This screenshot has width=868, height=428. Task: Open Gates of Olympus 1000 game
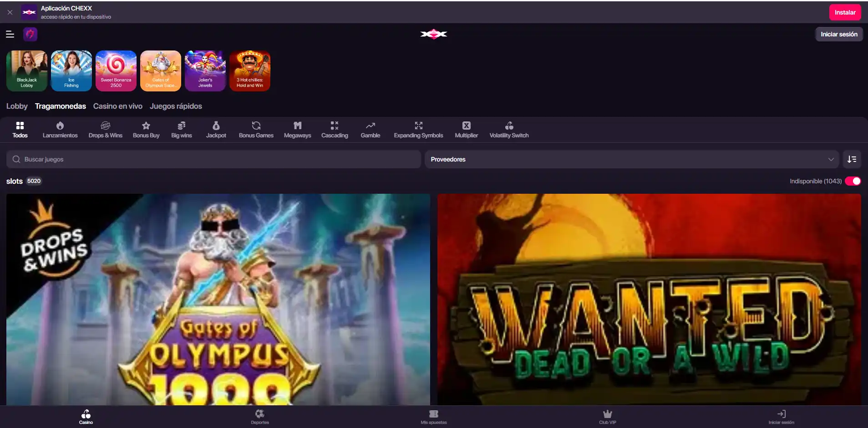pyautogui.click(x=218, y=299)
